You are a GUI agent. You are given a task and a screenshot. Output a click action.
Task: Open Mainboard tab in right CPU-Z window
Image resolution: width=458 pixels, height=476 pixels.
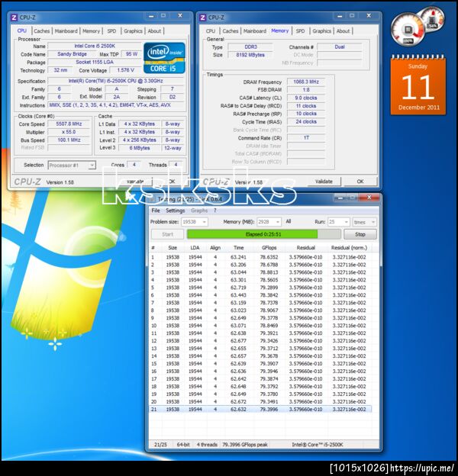[255, 31]
